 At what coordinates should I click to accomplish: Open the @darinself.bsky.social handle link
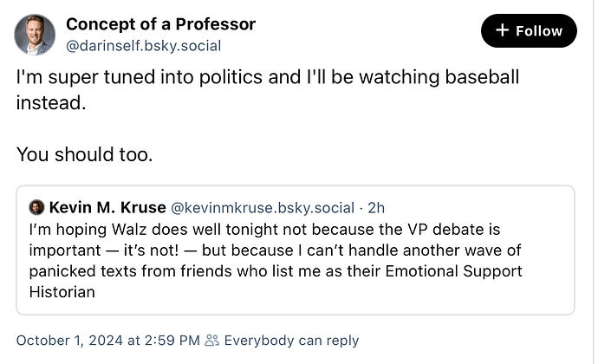[x=143, y=45]
